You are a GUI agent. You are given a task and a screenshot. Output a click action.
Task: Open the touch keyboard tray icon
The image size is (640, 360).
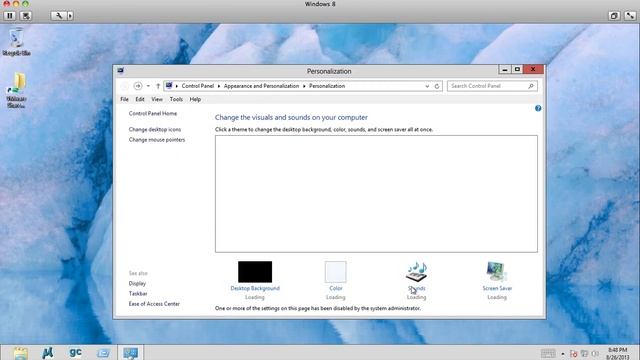click(x=548, y=353)
